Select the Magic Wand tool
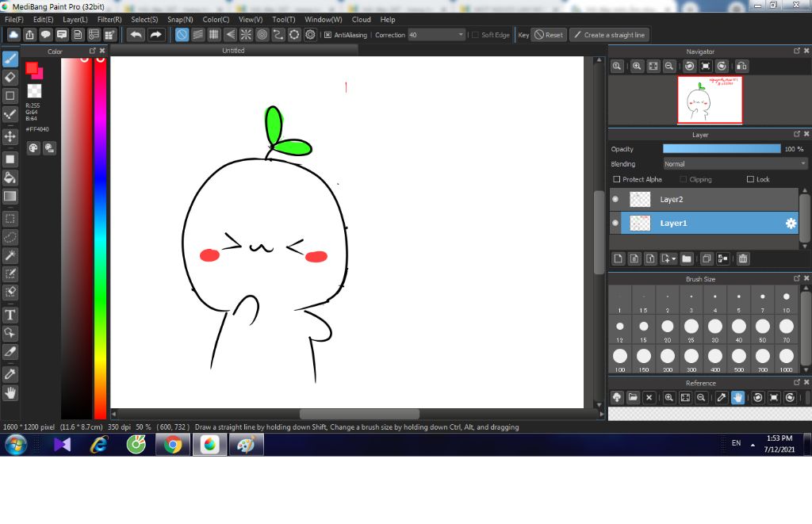Screen dimensions: 812x524 10,255
